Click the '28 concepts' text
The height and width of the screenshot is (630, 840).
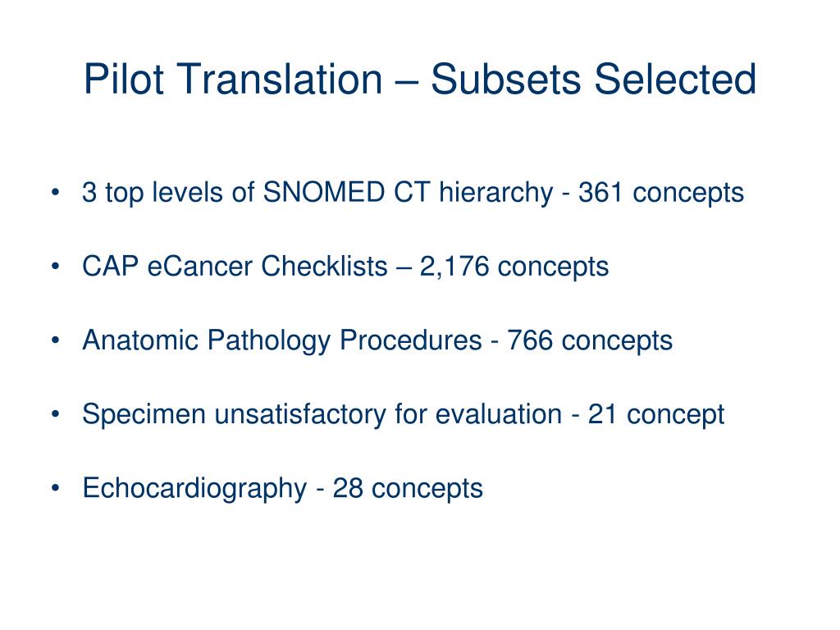tap(408, 489)
